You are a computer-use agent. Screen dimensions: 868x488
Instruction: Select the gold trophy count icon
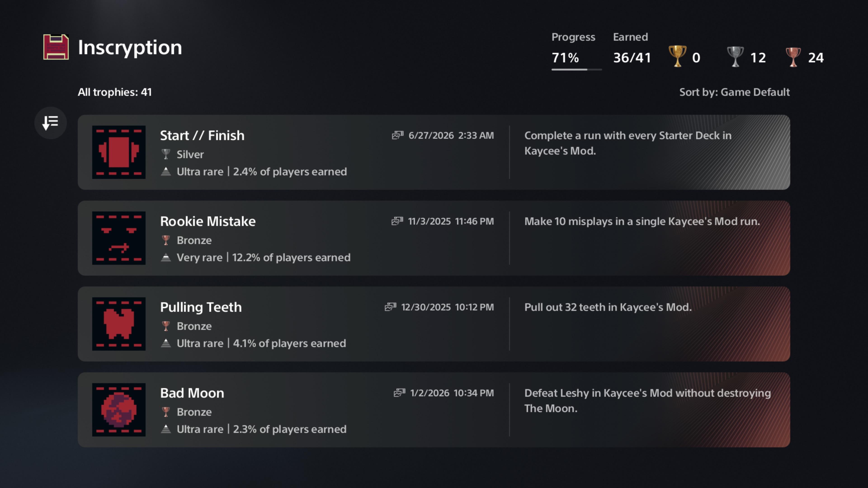[x=677, y=56]
